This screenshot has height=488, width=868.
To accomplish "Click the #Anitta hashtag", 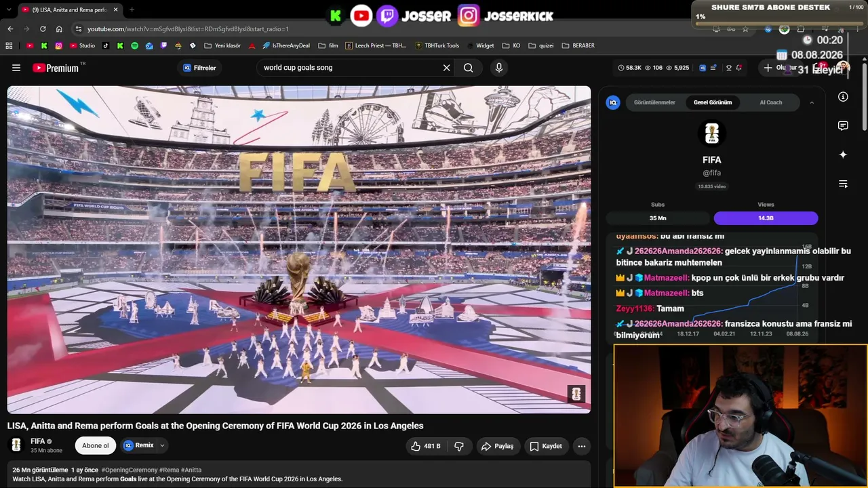I will (191, 470).
